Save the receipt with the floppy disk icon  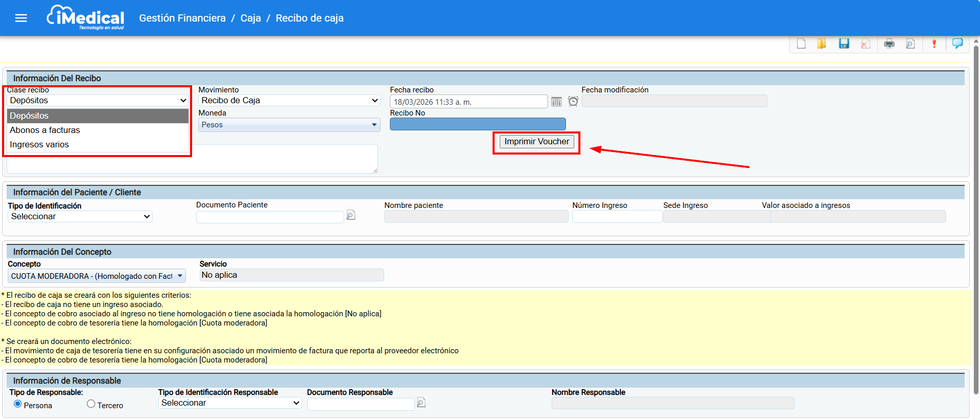(844, 44)
